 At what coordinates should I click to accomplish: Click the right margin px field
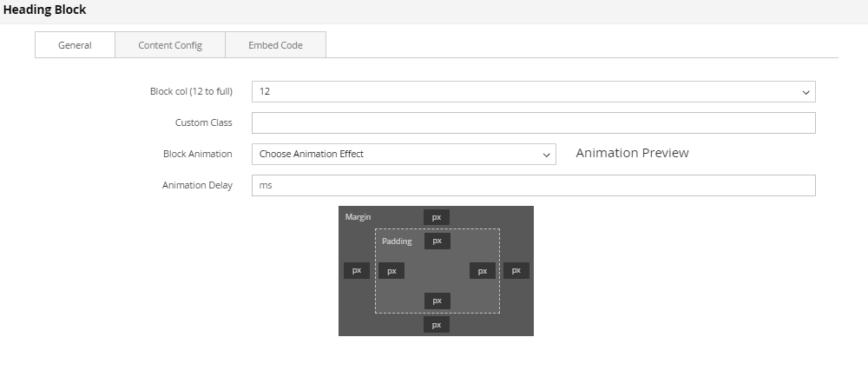point(516,270)
